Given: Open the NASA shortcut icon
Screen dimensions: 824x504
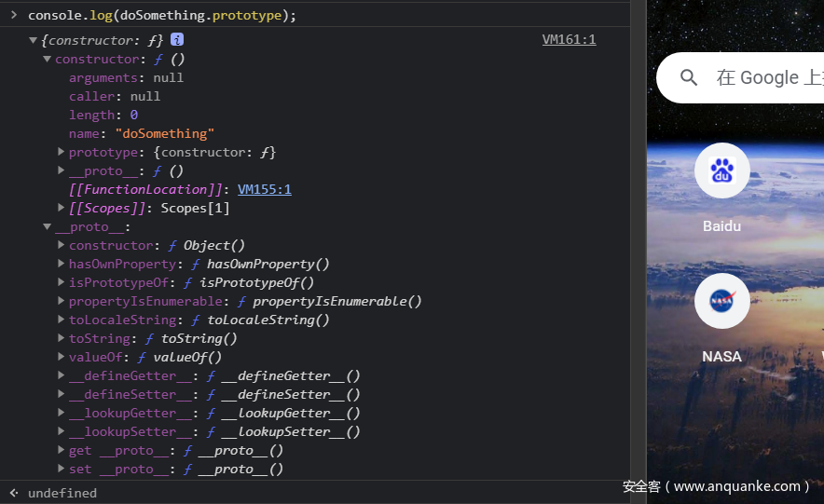Looking at the screenshot, I should click(722, 301).
